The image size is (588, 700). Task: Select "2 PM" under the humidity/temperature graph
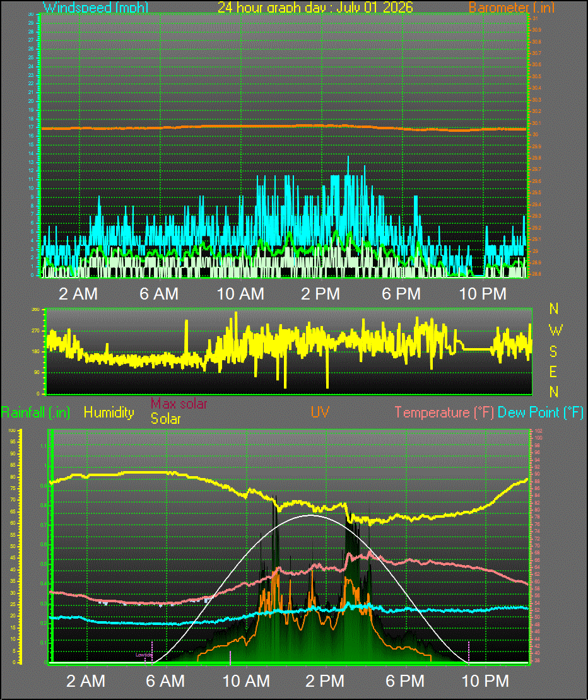pos(325,681)
